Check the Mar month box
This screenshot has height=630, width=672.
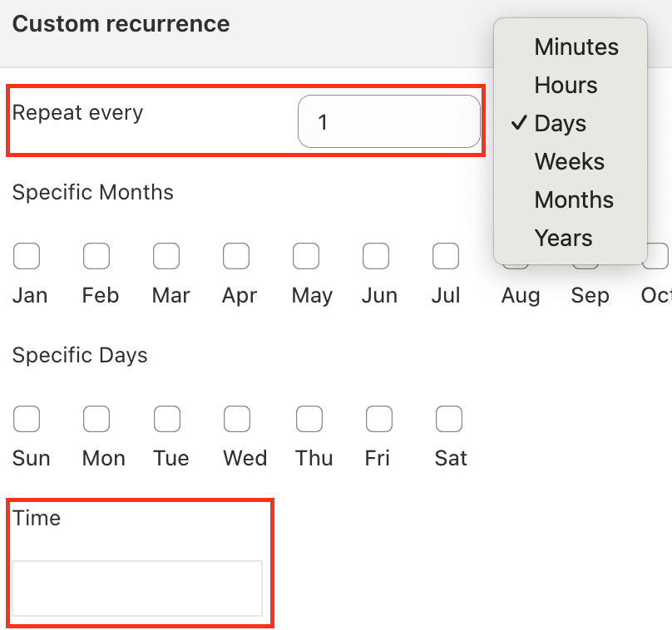pyautogui.click(x=166, y=257)
